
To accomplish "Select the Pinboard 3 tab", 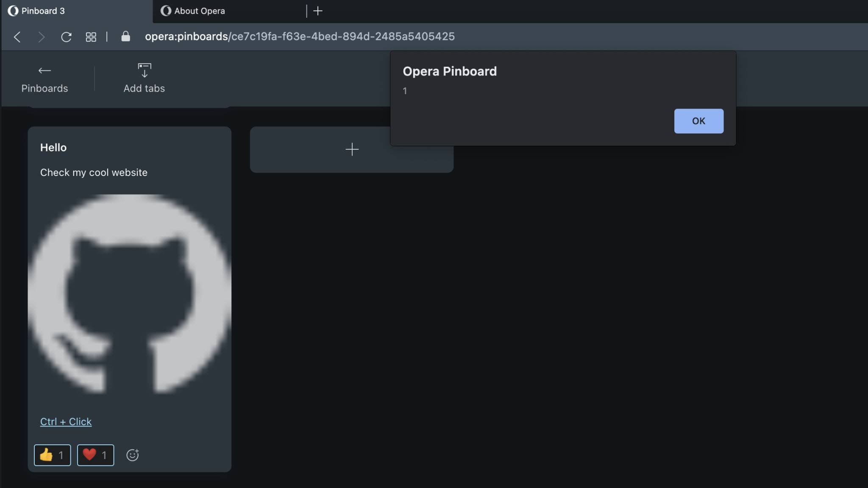I will coord(43,11).
